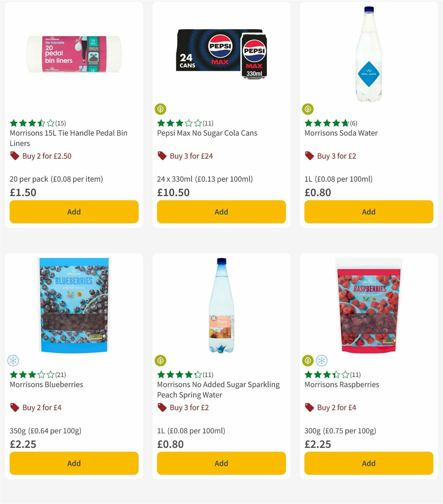Click the red offer tag icon on bin liners
Image resolution: width=443 pixels, height=504 pixels.
tap(15, 156)
